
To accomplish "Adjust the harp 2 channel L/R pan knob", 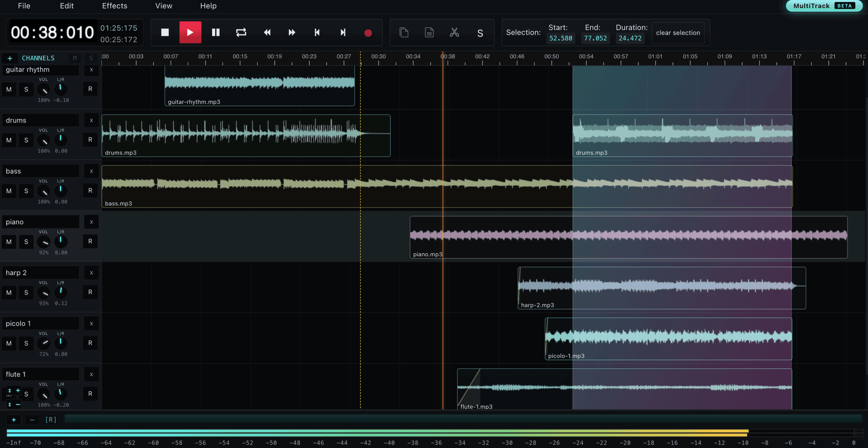I will (61, 292).
